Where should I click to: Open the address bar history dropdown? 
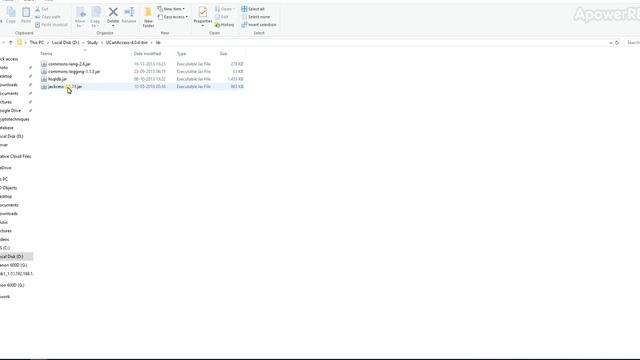pos(611,42)
